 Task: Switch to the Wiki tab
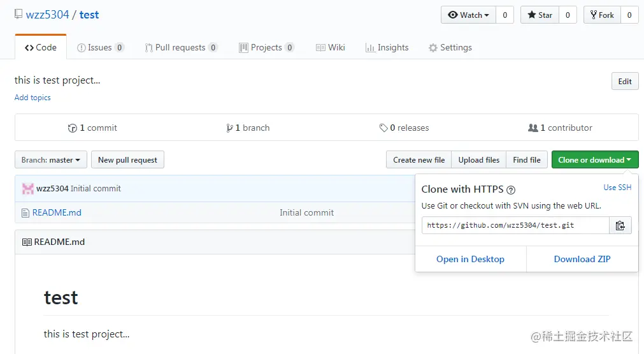coord(331,47)
